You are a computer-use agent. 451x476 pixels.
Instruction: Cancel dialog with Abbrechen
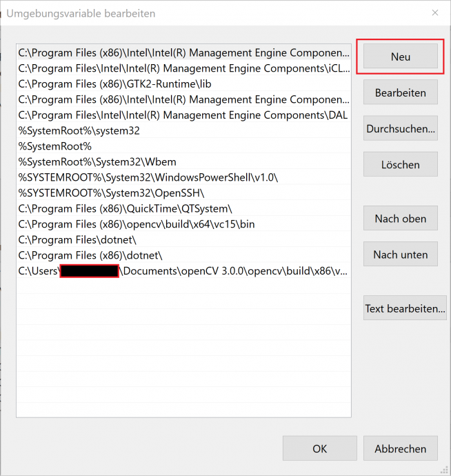click(x=400, y=448)
